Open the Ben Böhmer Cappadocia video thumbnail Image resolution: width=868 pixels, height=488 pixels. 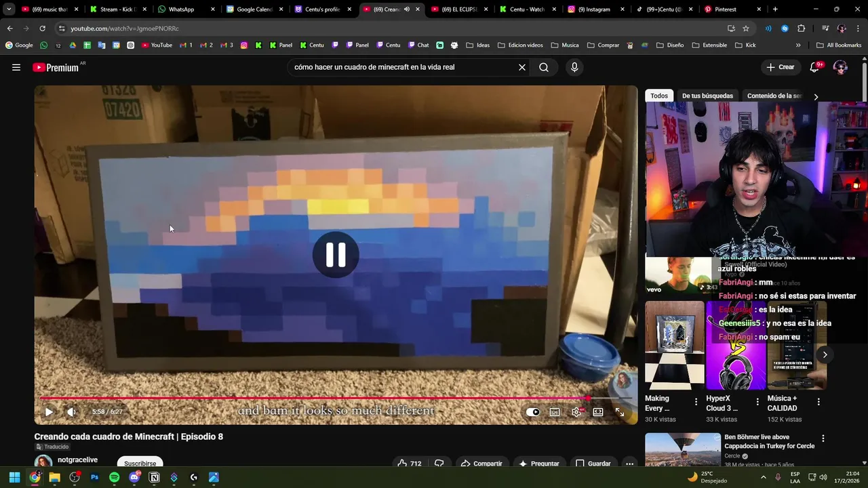683,450
